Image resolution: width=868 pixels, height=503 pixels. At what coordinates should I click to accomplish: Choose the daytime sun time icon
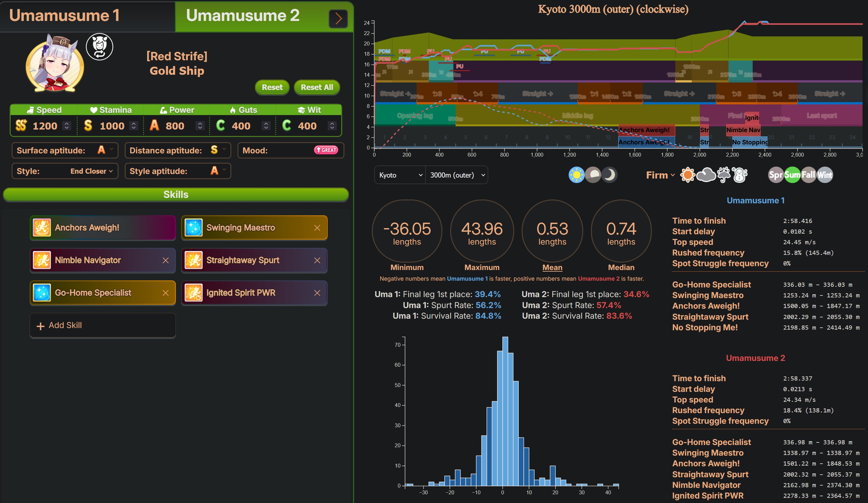[x=576, y=175]
